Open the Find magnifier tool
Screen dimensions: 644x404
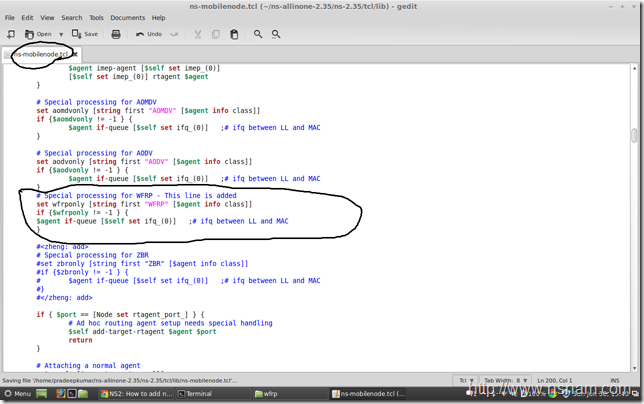pyautogui.click(x=258, y=34)
